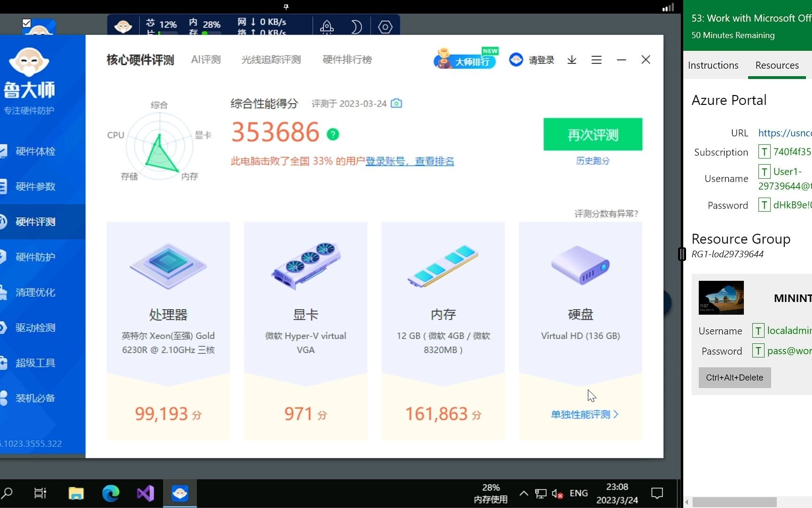Open 单独性能评测 link for hard disk
Screen dimensions: 812x508
tap(585, 414)
